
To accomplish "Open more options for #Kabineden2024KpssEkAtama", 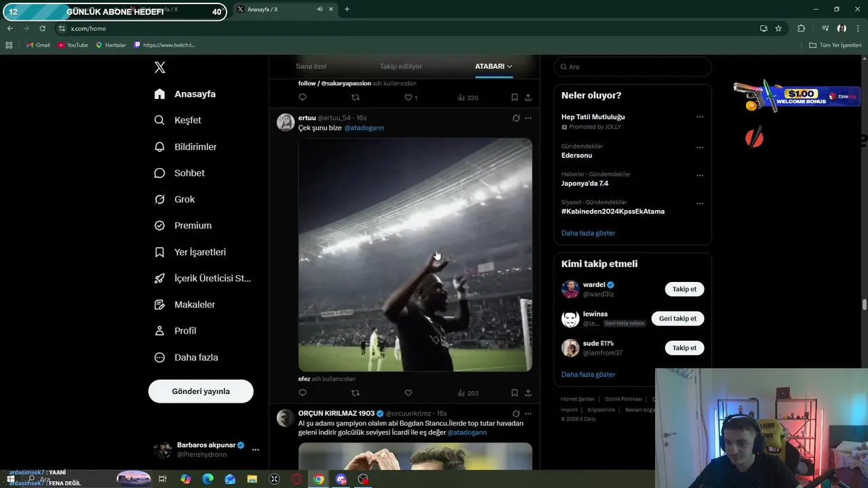I will pos(700,203).
